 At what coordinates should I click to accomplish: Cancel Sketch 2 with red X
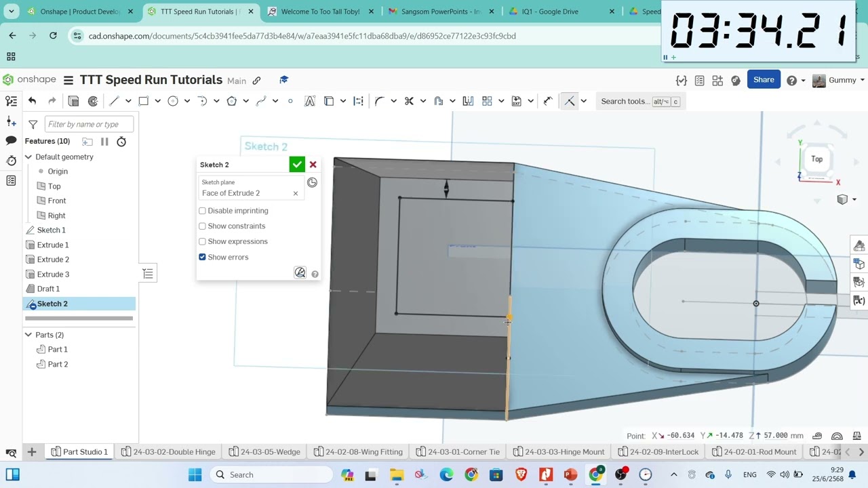point(313,165)
